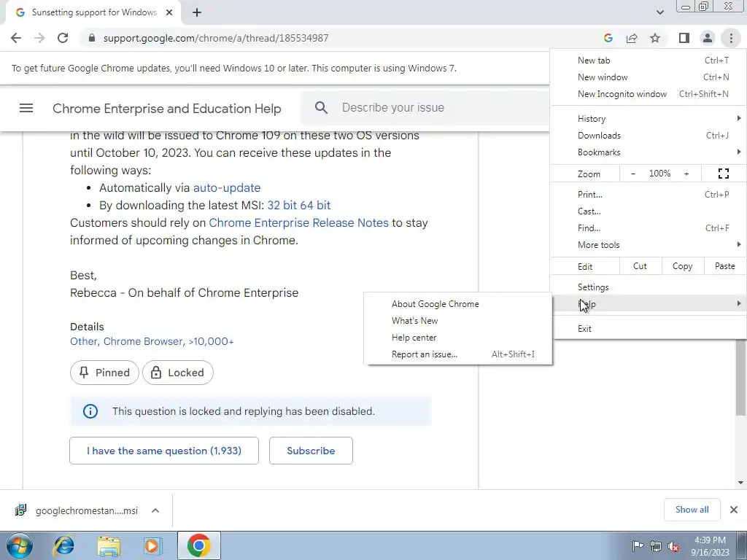
Task: Choose Print from Chrome menu
Action: click(648, 194)
